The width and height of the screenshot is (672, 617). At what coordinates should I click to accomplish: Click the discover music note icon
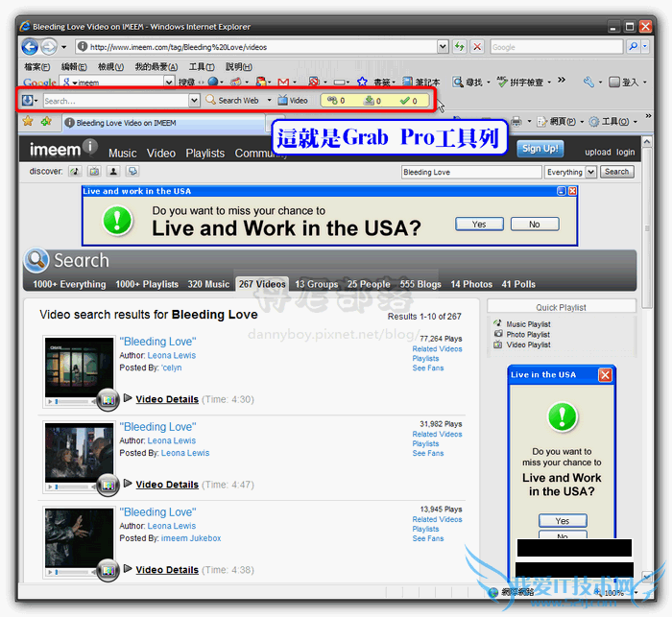coord(75,172)
